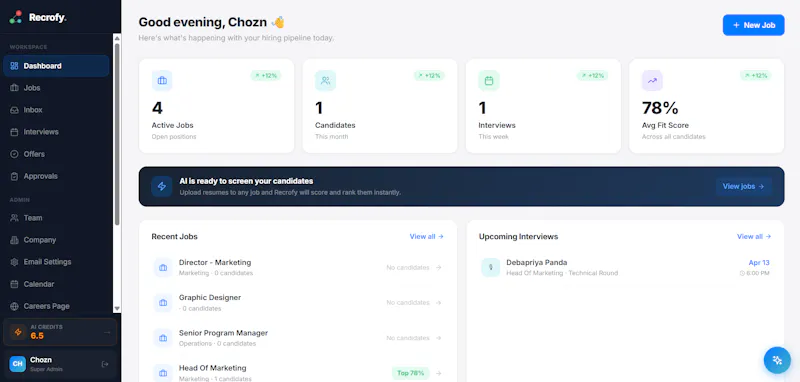Open the Careers Page item
800x382 pixels.
coord(56,306)
